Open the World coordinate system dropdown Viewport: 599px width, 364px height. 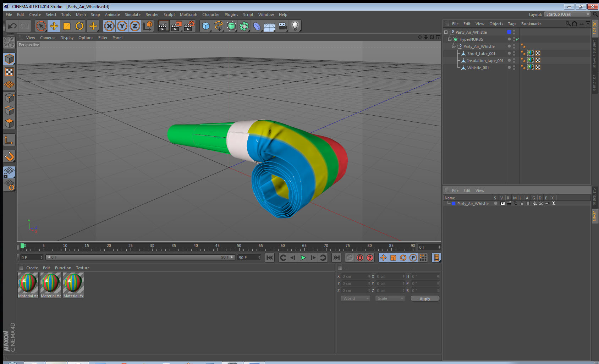(x=356, y=298)
